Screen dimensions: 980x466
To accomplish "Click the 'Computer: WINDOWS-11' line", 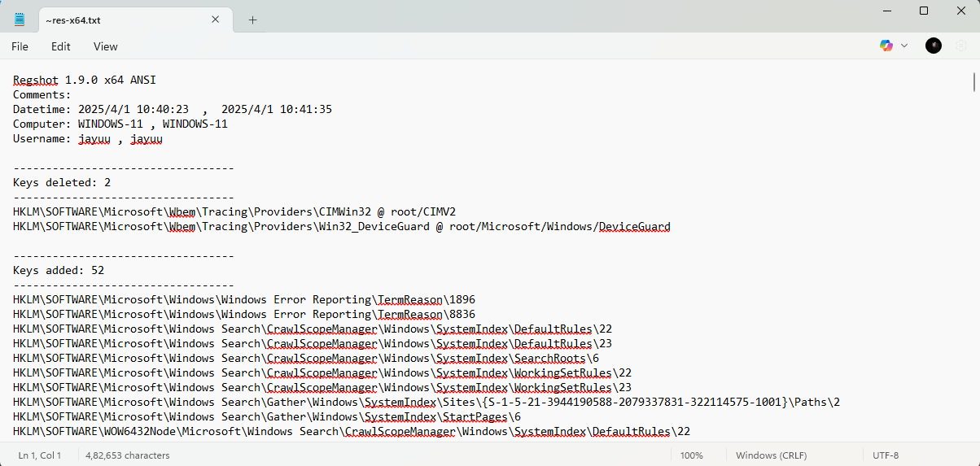I will click(120, 124).
